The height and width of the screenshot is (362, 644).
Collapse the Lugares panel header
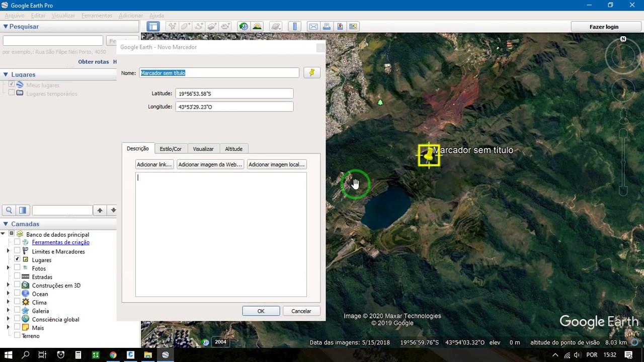pyautogui.click(x=6, y=74)
